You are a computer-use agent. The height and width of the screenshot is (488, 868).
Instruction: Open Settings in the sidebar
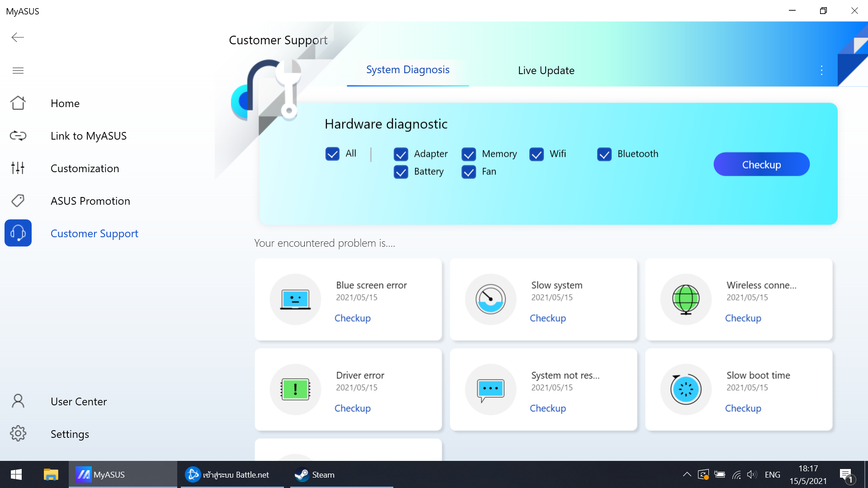click(x=70, y=434)
